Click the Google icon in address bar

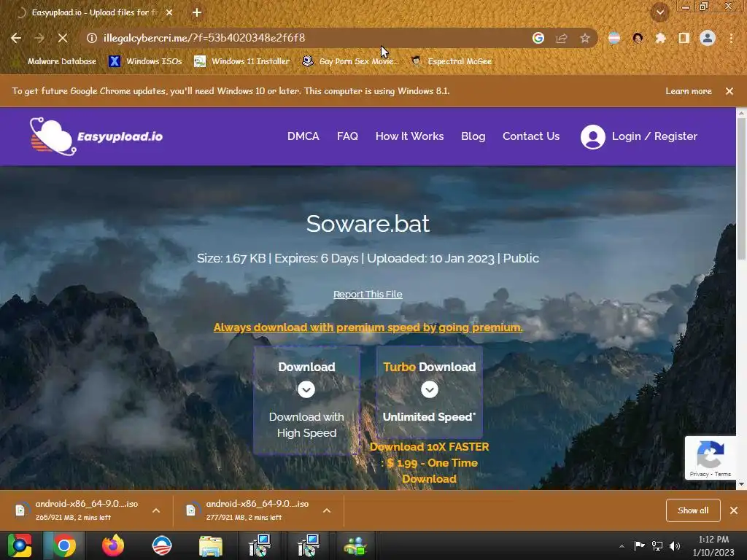point(538,38)
